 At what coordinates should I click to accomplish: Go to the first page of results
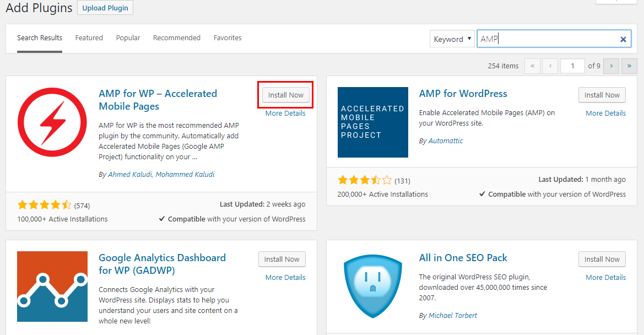[x=532, y=66]
